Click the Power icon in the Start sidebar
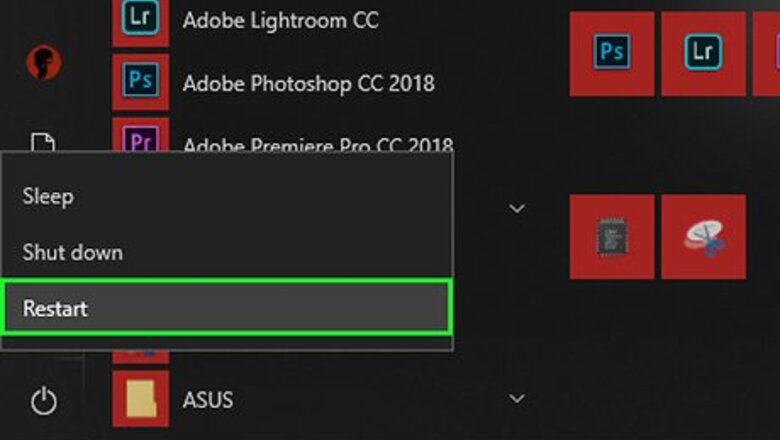Viewport: 780px width, 440px height. click(x=44, y=400)
